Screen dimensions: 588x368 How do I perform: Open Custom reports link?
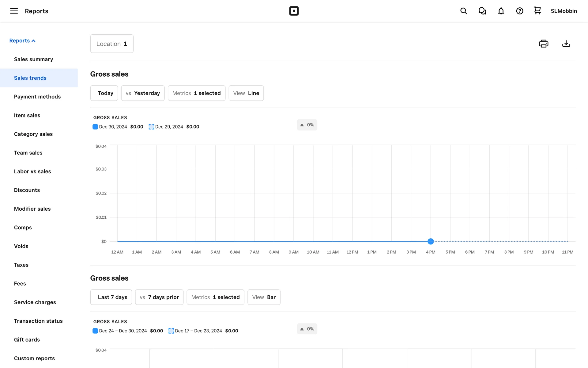tap(34, 358)
